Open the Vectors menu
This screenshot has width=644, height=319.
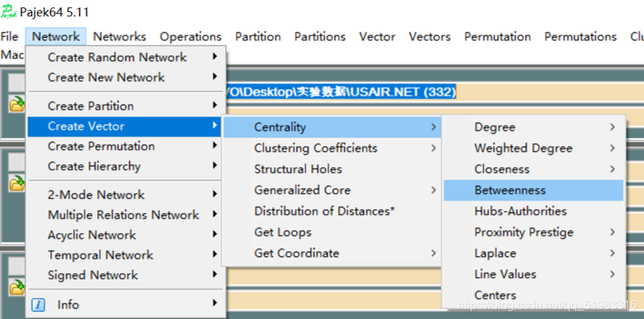[430, 37]
